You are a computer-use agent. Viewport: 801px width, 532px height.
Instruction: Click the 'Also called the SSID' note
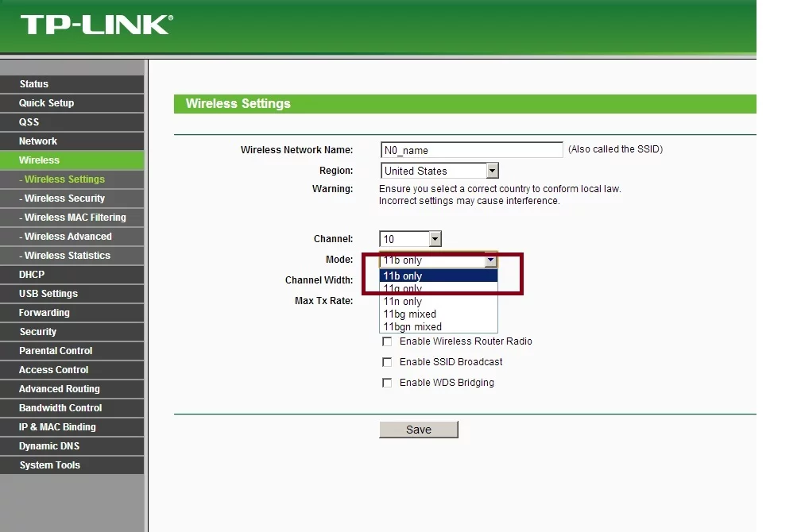[616, 149]
